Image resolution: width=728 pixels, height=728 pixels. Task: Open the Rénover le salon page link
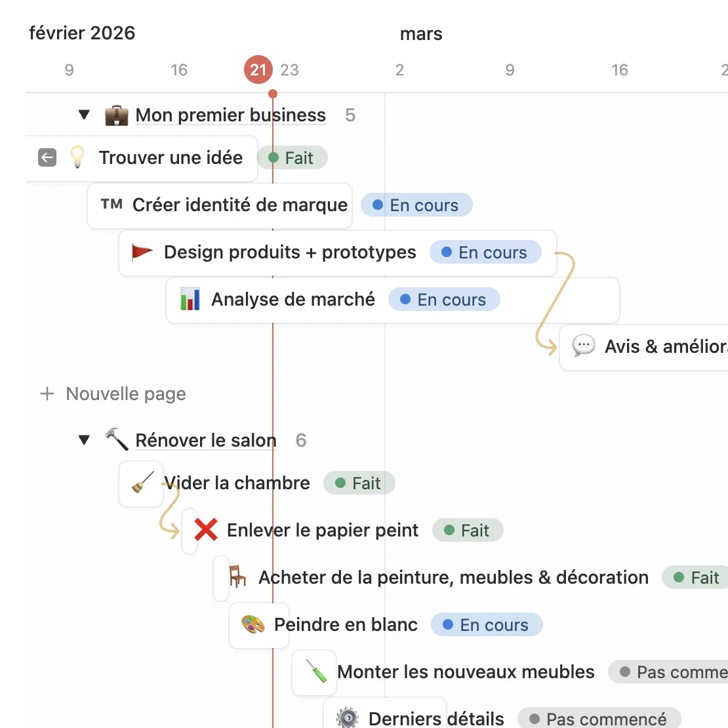point(205,440)
